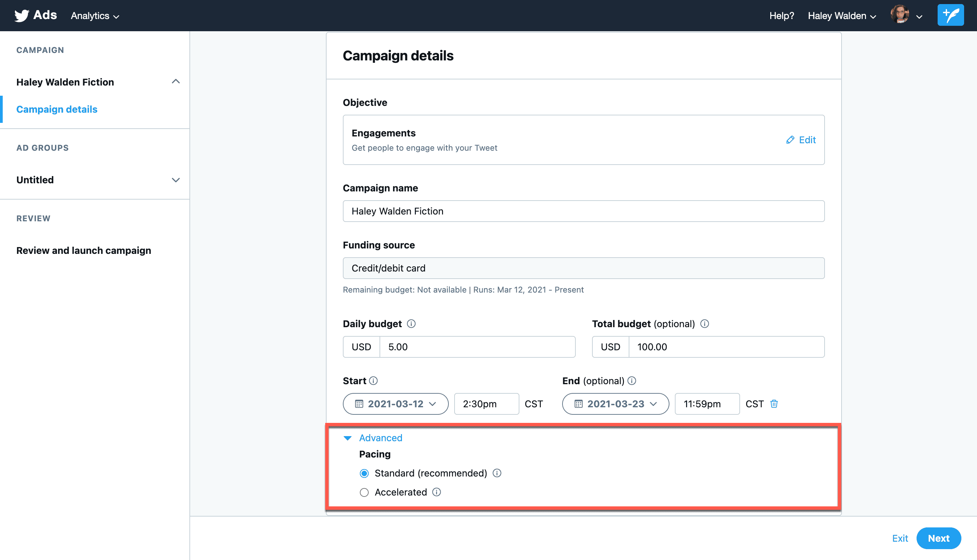This screenshot has width=977, height=560.
Task: Click the profile avatar photo
Action: tap(900, 15)
